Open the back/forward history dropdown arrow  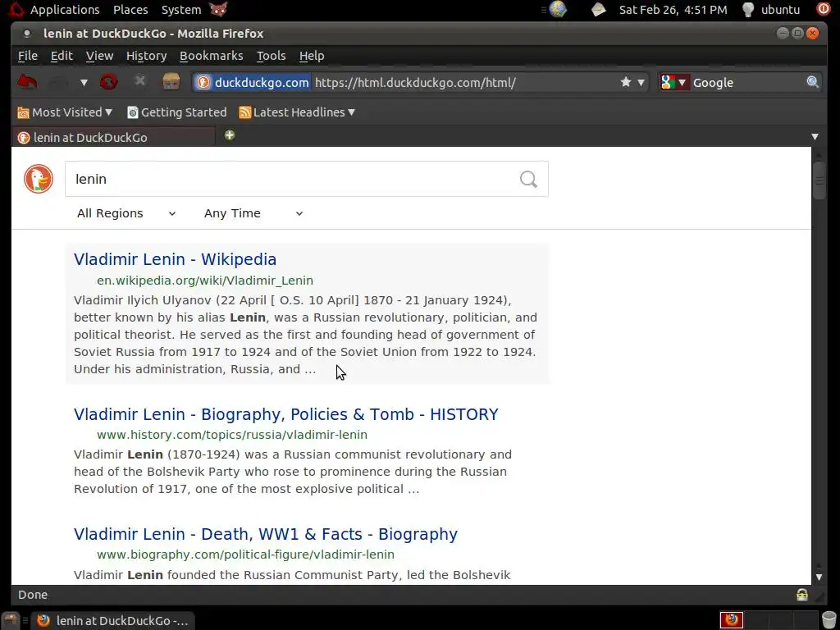pos(84,83)
